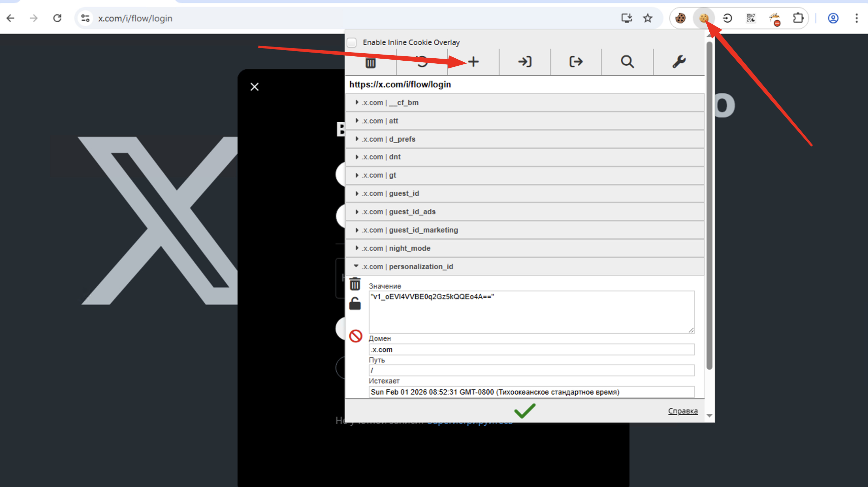868x487 pixels.
Task: Submit cookie changes with the green checkmark
Action: pos(525,411)
